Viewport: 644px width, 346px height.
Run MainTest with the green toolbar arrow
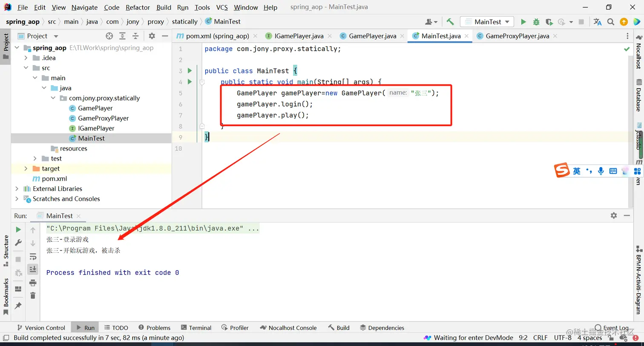click(x=523, y=22)
